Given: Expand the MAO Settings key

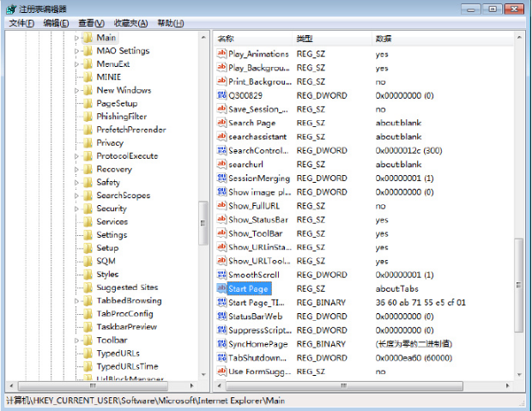Looking at the screenshot, I should [76, 51].
